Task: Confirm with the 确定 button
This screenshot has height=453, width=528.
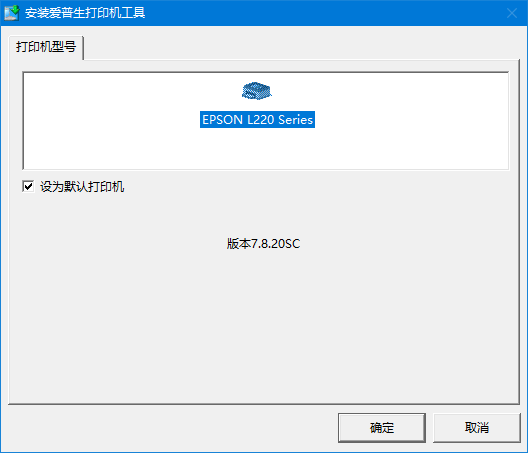Action: click(x=382, y=428)
